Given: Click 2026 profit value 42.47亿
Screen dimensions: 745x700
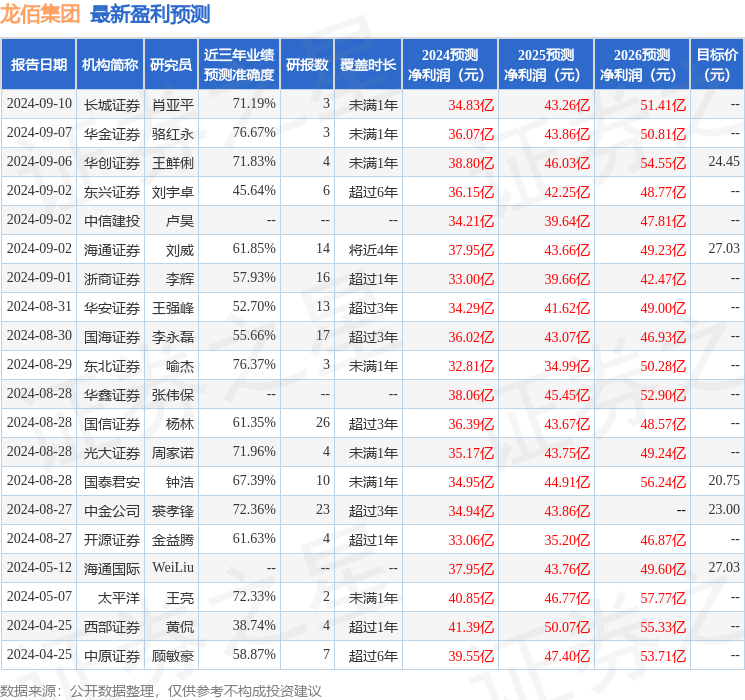Looking at the screenshot, I should pyautogui.click(x=663, y=279).
